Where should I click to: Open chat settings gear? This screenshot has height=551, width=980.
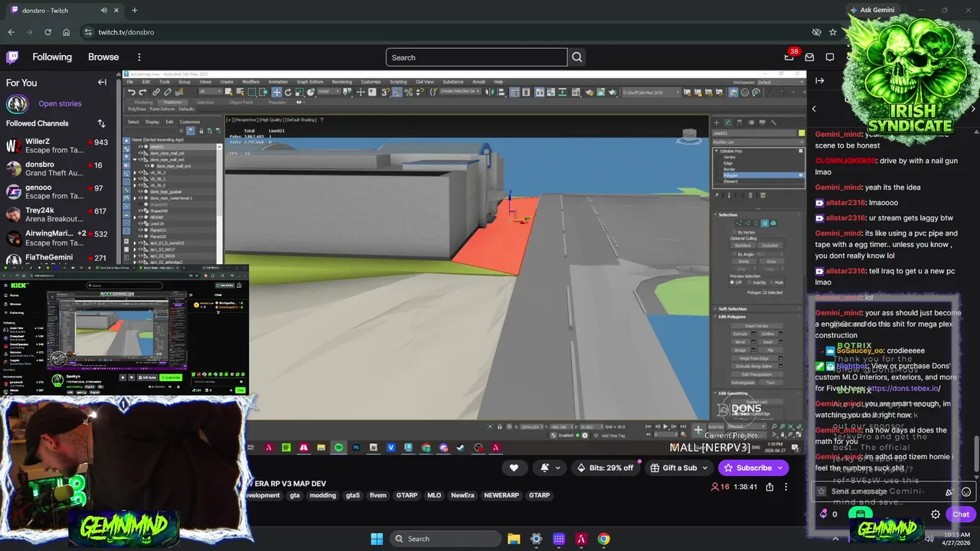[935, 514]
